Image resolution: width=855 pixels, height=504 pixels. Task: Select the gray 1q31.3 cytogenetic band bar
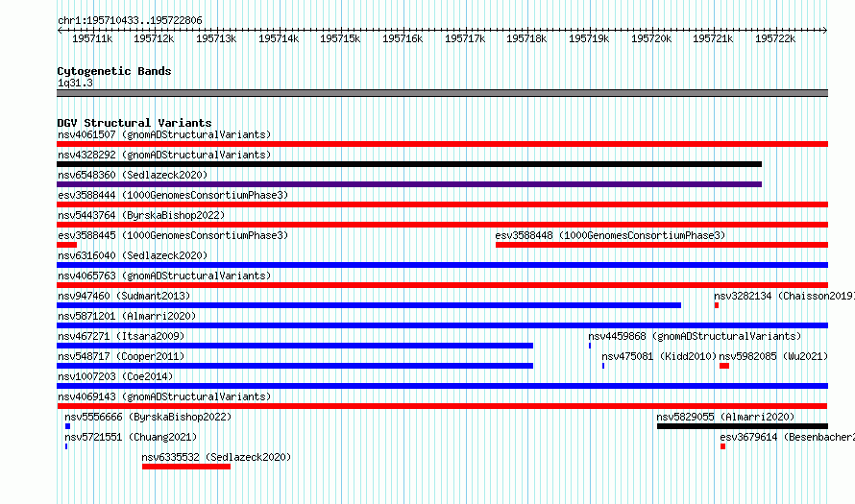(x=442, y=93)
